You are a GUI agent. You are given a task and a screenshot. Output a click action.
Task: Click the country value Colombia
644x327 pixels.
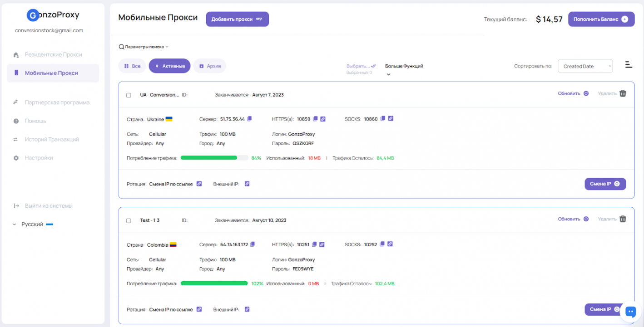(x=158, y=245)
